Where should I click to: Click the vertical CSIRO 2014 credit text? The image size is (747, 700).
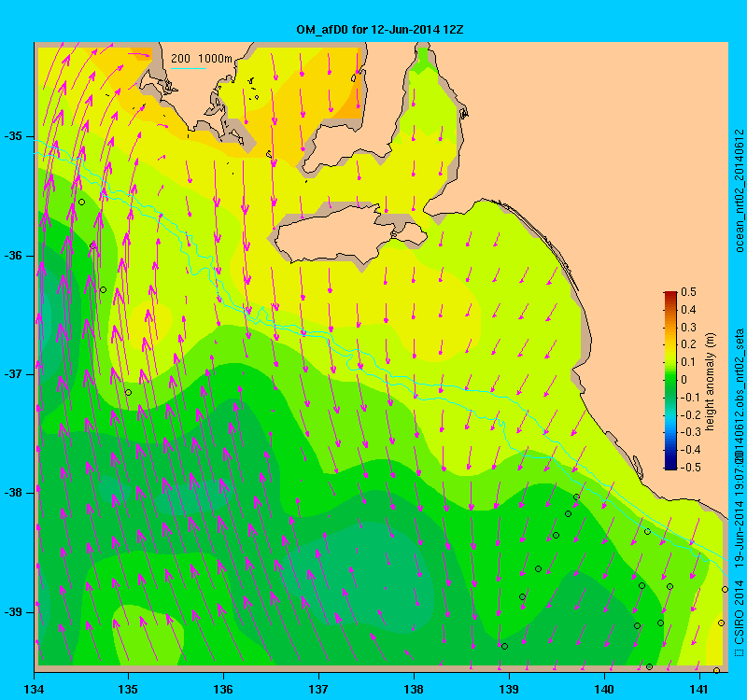[739, 612]
